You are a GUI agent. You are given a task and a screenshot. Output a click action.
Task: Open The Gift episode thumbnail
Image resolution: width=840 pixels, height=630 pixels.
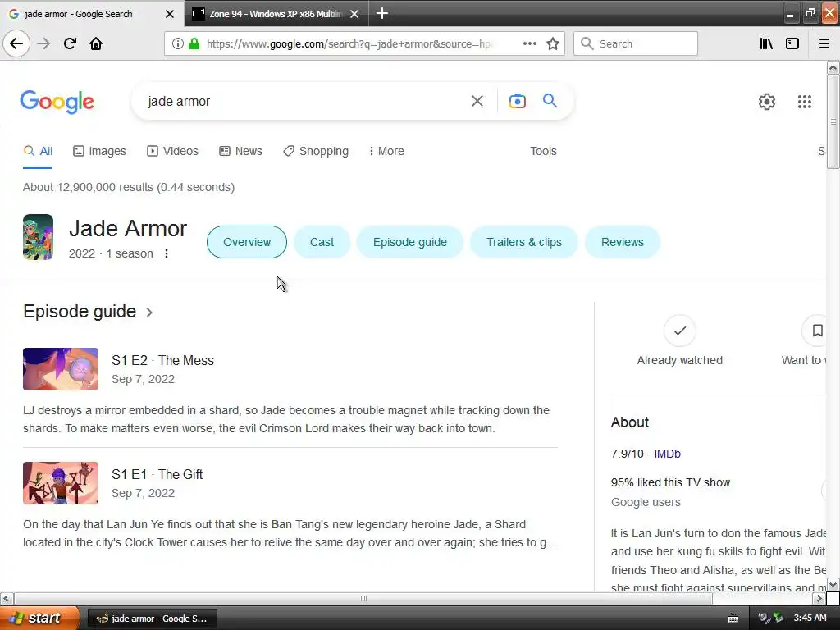point(61,483)
